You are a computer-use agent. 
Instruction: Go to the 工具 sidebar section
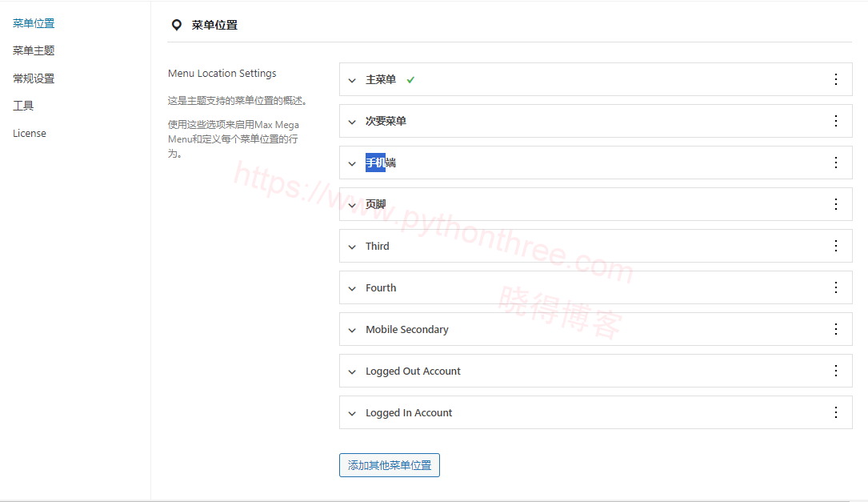23,106
